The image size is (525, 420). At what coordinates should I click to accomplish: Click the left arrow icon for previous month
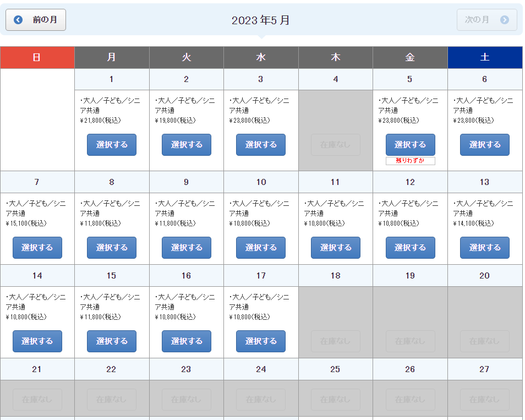click(18, 20)
